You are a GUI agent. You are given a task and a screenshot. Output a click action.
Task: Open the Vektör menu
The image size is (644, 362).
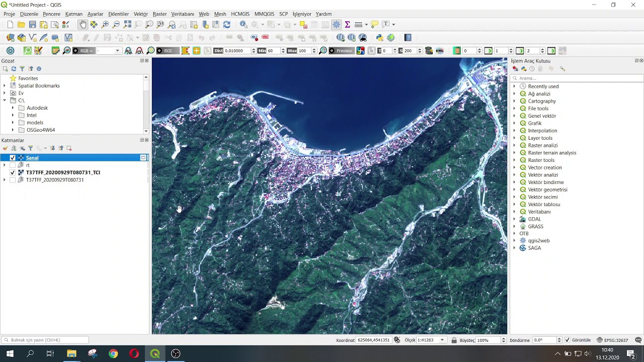[x=141, y=14]
